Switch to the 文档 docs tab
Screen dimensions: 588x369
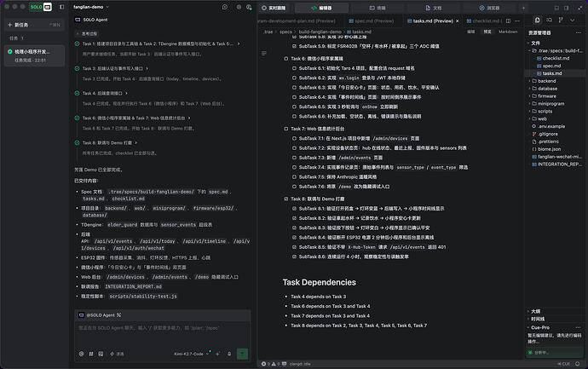pos(434,8)
